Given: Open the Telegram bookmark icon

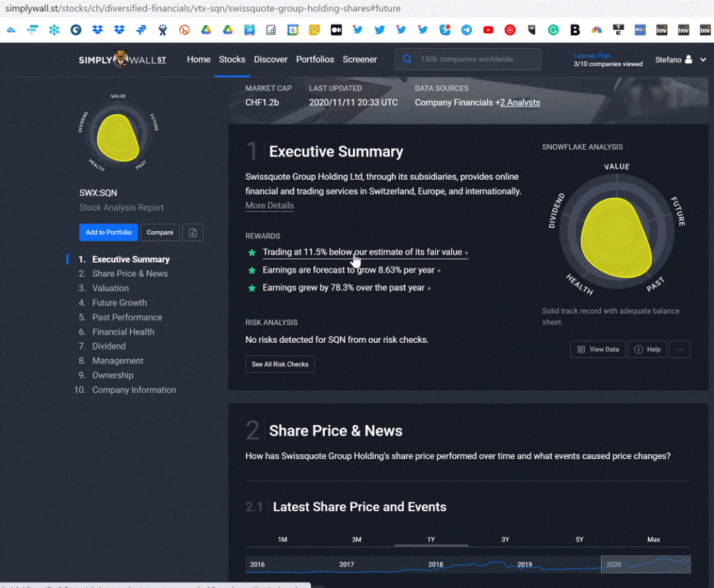Looking at the screenshot, I should pyautogui.click(x=466, y=30).
